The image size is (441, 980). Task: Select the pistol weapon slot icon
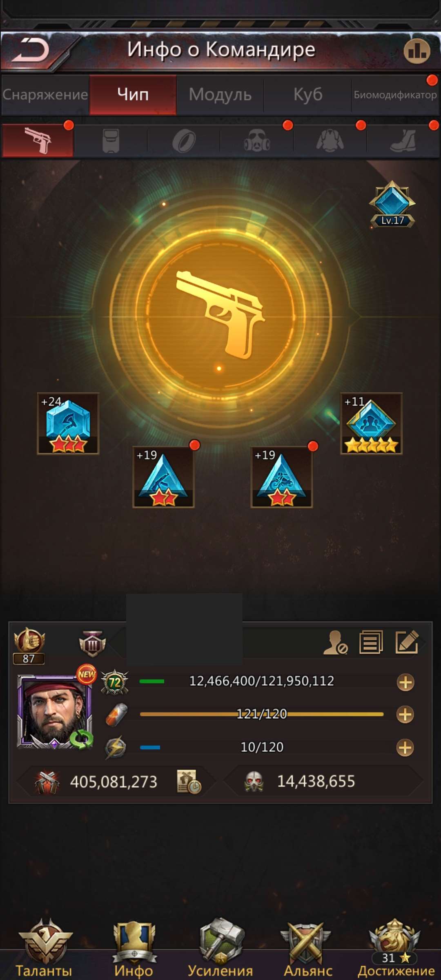pos(38,140)
